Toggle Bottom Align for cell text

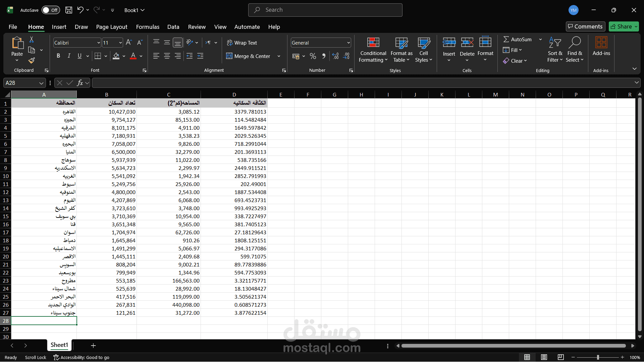pos(178,43)
